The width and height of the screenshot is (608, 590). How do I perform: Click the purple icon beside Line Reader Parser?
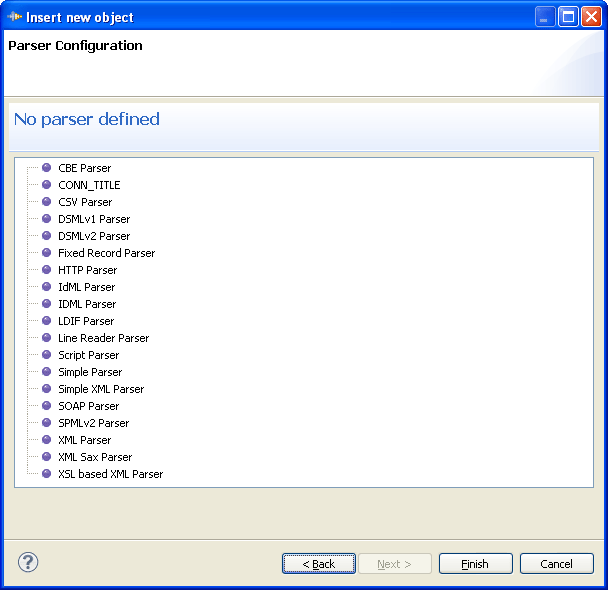pyautogui.click(x=47, y=338)
